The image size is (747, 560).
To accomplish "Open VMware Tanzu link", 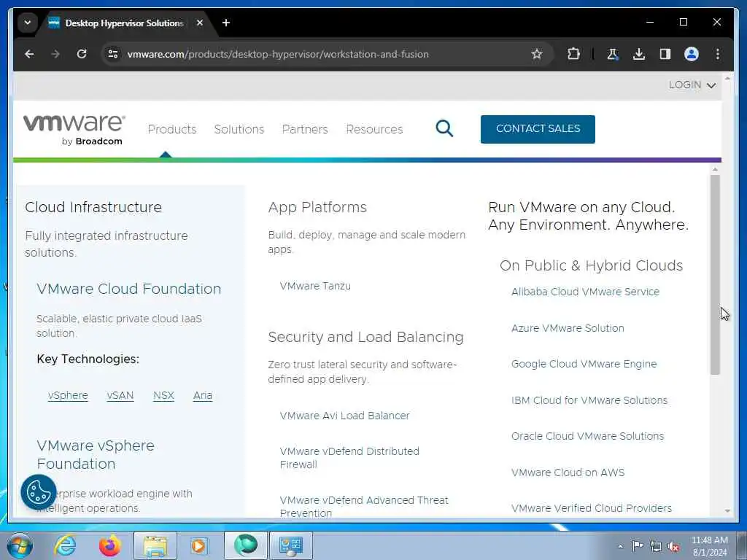I will [315, 286].
